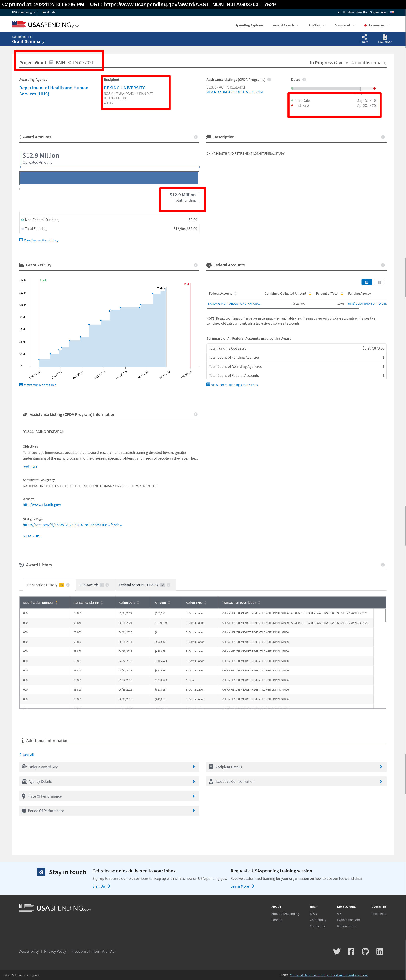
Task: Sort by Combined Obligated Amount column
Action: point(310,294)
